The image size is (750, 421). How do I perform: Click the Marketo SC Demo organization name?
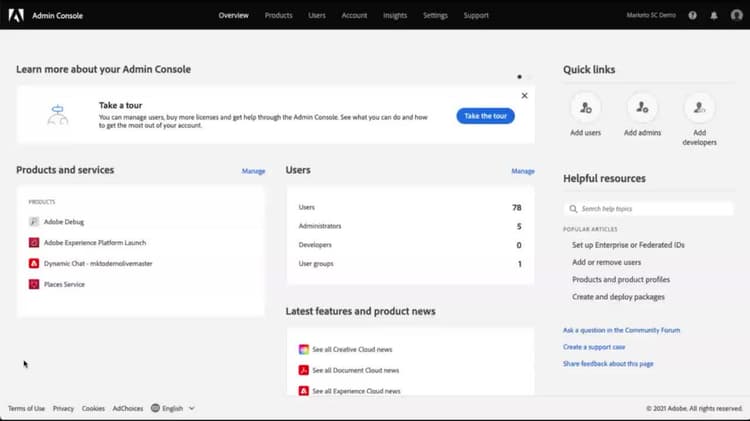[x=651, y=15]
